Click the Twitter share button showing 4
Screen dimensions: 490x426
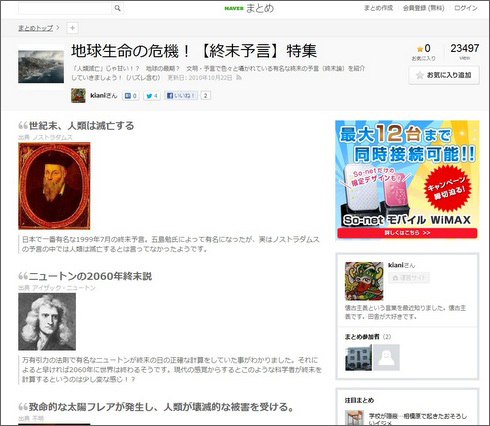[x=152, y=96]
